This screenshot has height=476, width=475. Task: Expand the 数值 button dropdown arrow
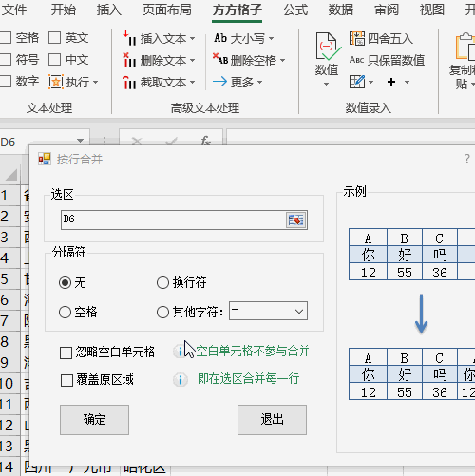(327, 84)
